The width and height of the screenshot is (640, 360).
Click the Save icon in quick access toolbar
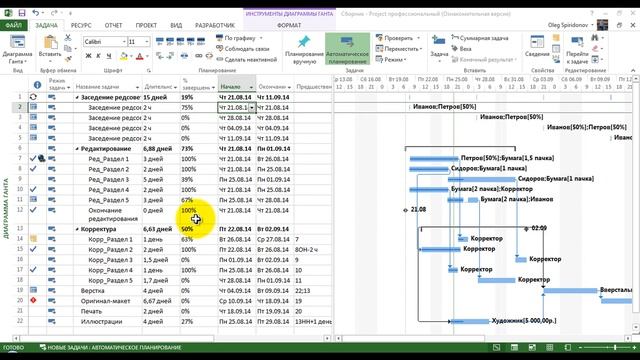click(x=22, y=13)
